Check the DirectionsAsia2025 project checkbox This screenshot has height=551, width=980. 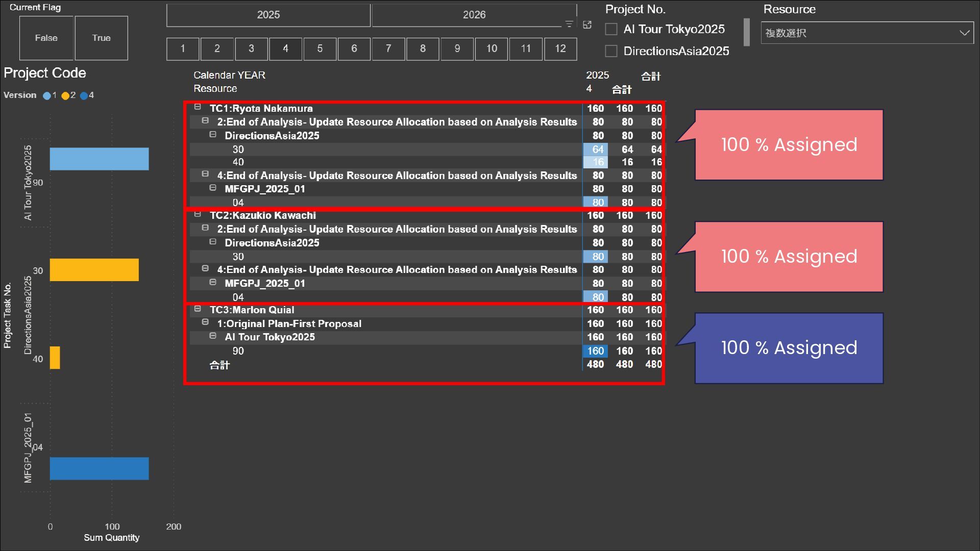click(x=611, y=51)
